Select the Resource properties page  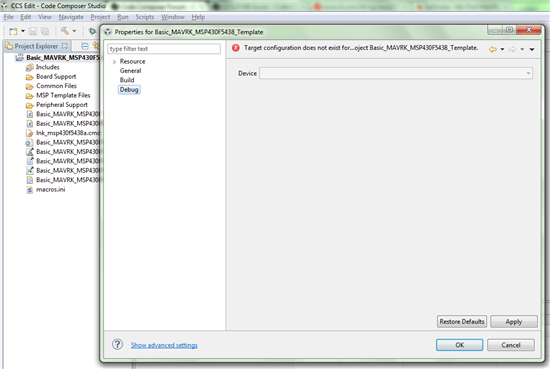pyautogui.click(x=133, y=61)
